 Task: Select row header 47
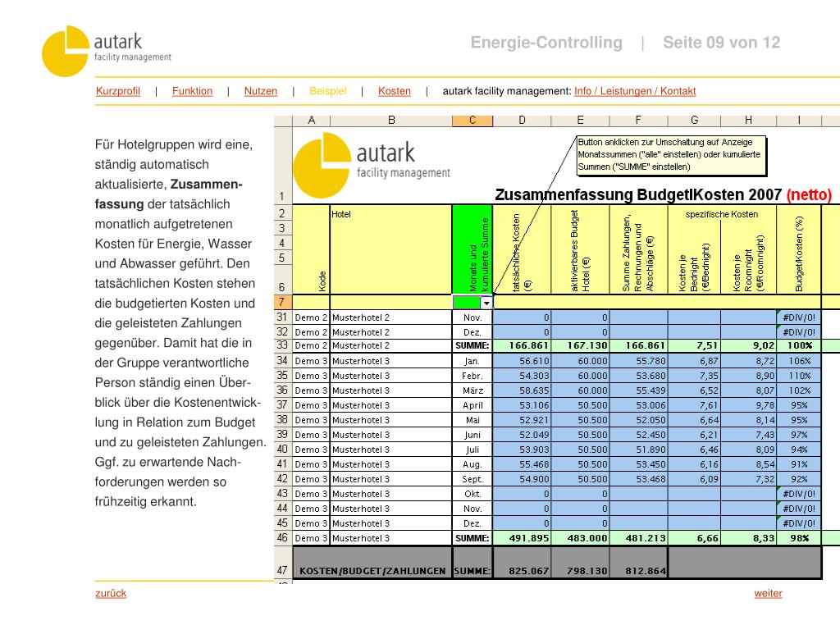[x=283, y=562]
